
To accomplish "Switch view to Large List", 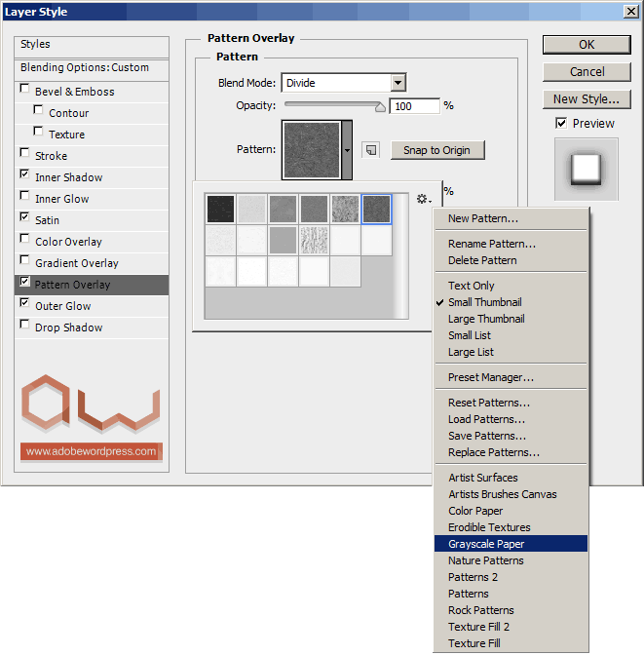I will pos(511,352).
